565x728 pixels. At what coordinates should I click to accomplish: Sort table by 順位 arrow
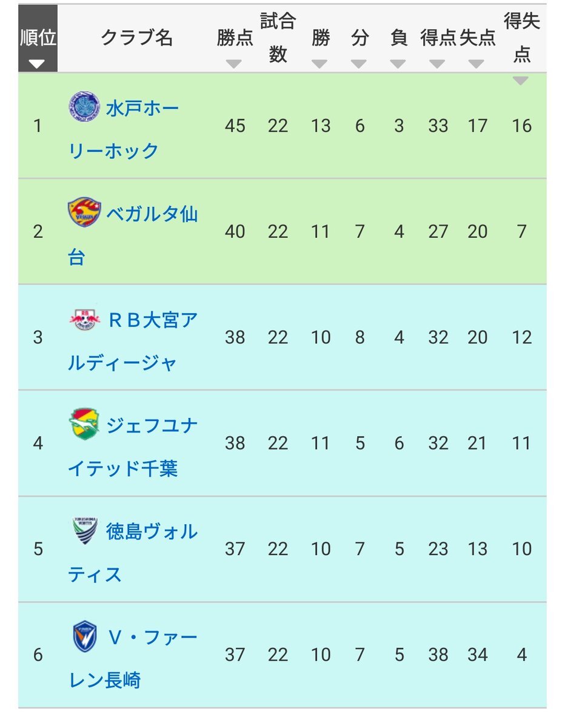click(38, 64)
